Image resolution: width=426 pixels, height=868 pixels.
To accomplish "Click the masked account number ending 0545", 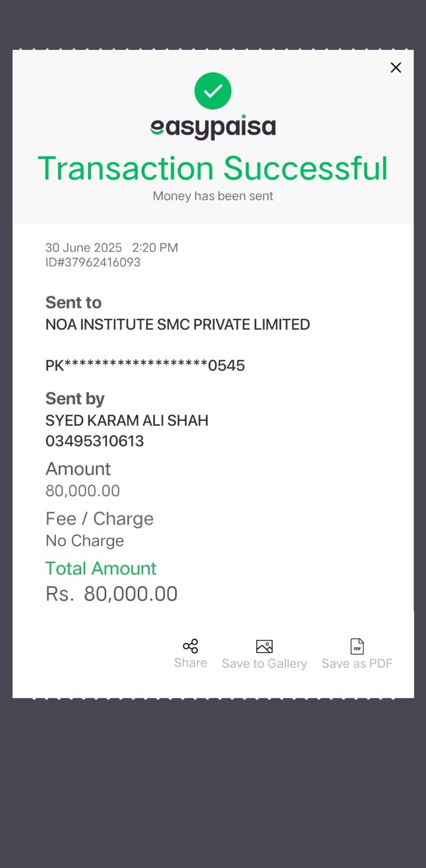I will (x=145, y=366).
